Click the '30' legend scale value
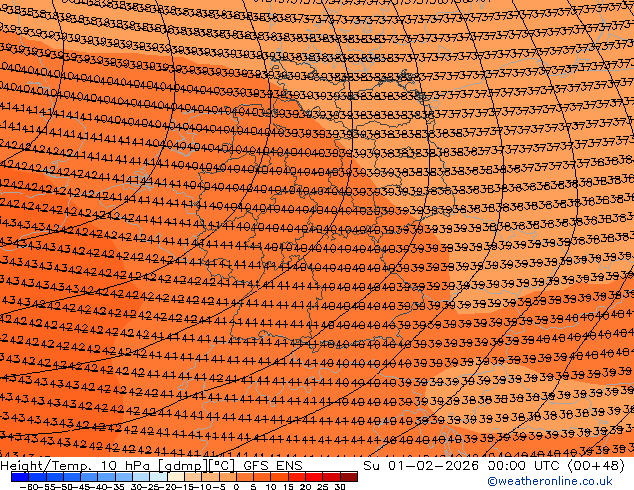 point(340,486)
